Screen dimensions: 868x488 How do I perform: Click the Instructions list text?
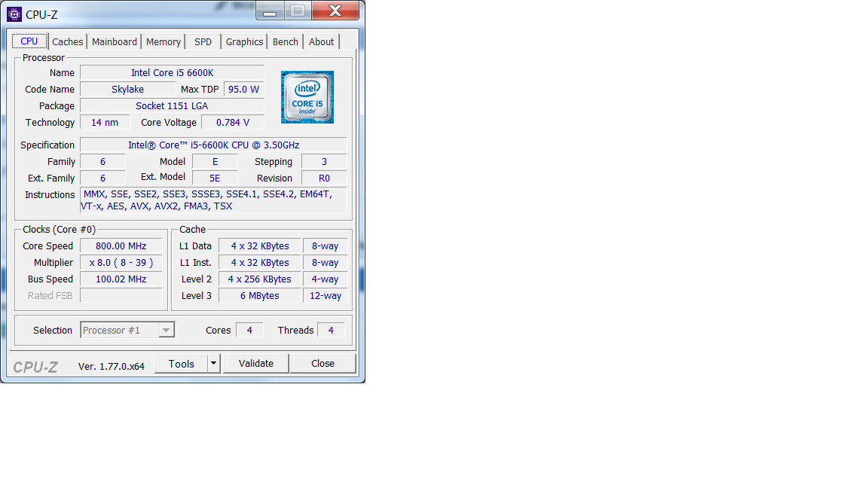click(x=214, y=200)
